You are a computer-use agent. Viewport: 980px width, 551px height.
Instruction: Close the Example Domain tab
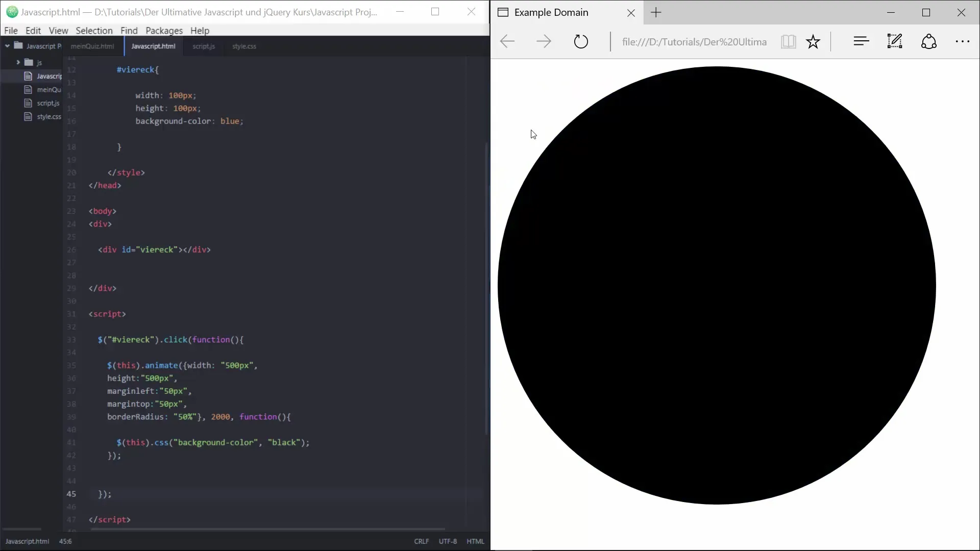[x=631, y=13]
